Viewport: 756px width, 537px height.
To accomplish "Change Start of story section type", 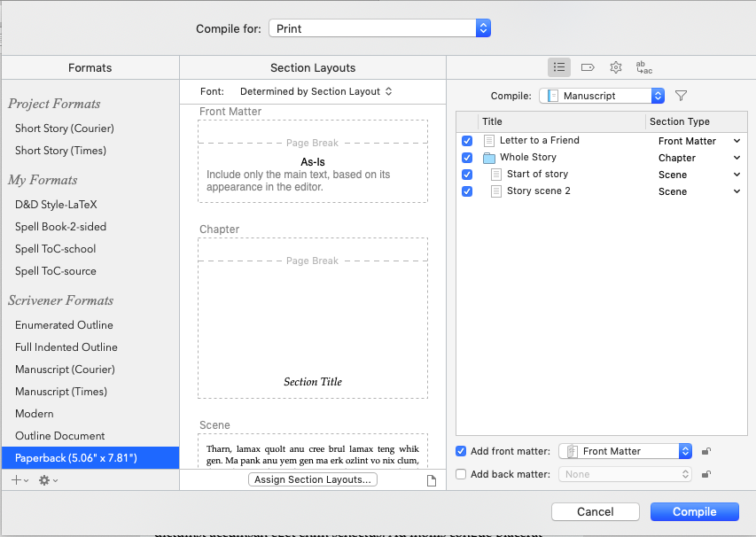I will (x=699, y=175).
